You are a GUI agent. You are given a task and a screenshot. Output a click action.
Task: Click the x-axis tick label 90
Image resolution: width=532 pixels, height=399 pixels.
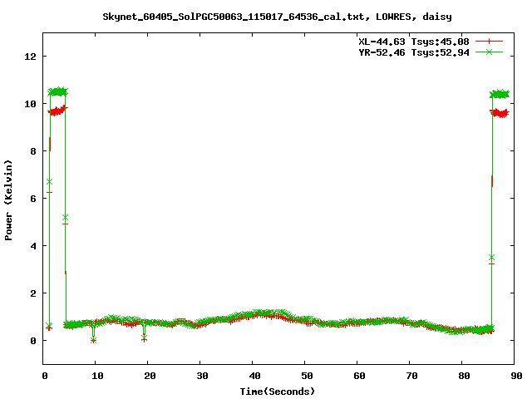[515, 376]
